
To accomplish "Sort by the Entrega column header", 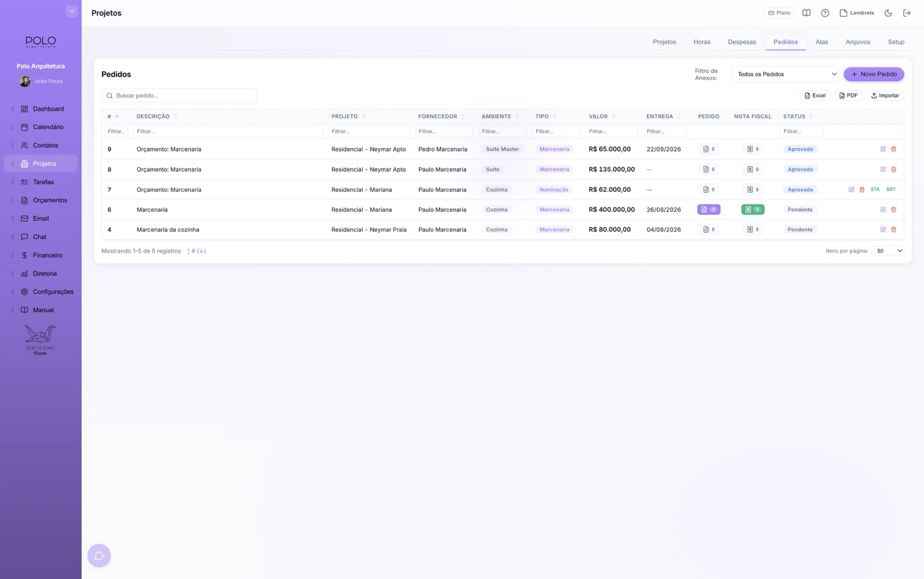I will (664, 117).
